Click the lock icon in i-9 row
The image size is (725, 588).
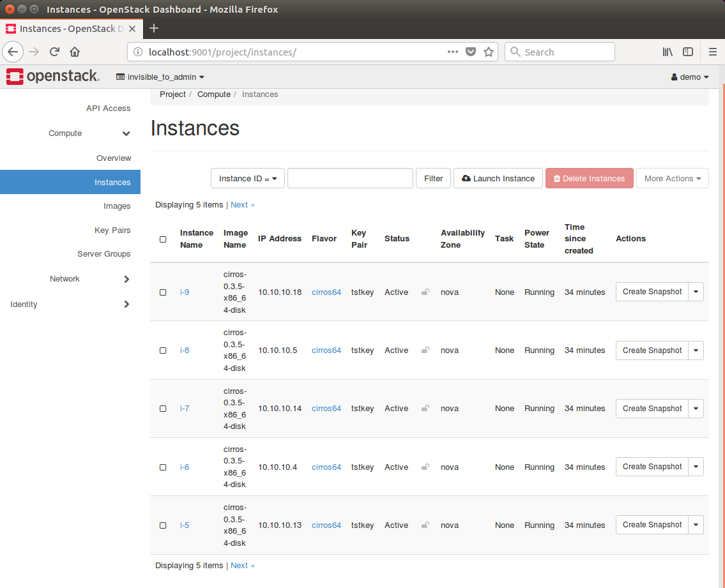point(425,292)
